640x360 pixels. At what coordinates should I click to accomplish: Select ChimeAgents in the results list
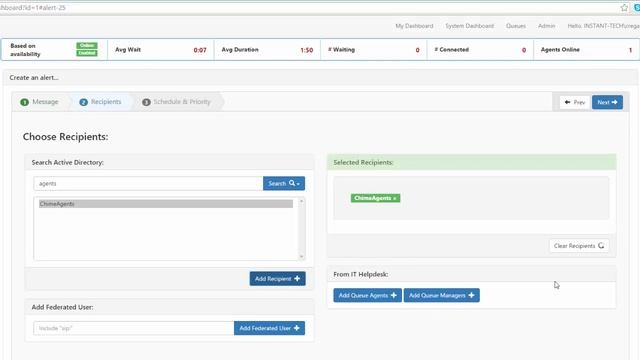click(x=166, y=204)
